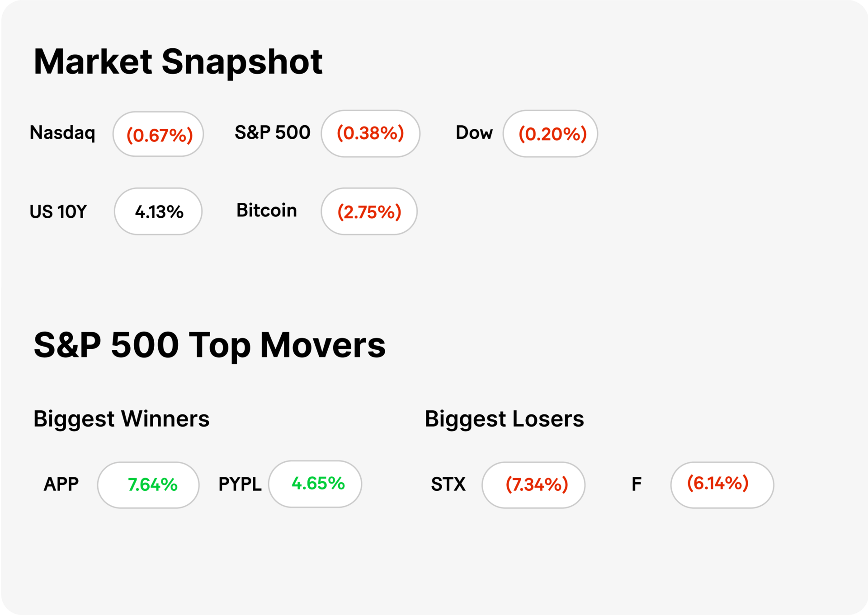Click the Nasdaq (0.67%) pill
Image resolution: width=868 pixels, height=615 pixels.
click(158, 134)
